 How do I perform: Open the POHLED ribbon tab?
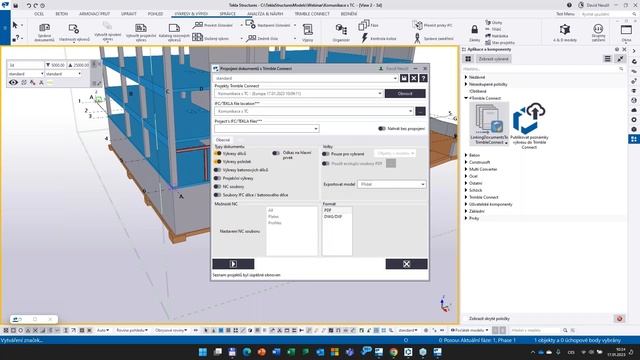156,14
